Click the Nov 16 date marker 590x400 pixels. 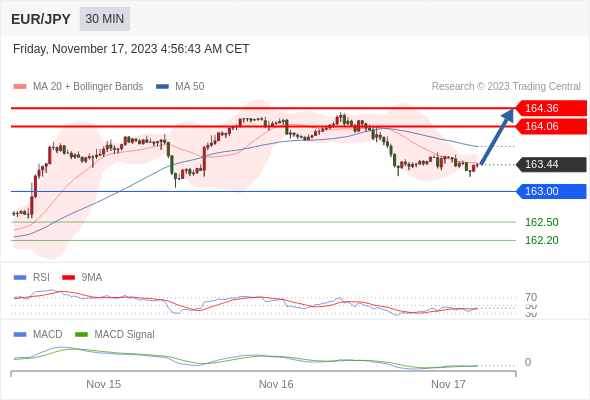coord(276,384)
